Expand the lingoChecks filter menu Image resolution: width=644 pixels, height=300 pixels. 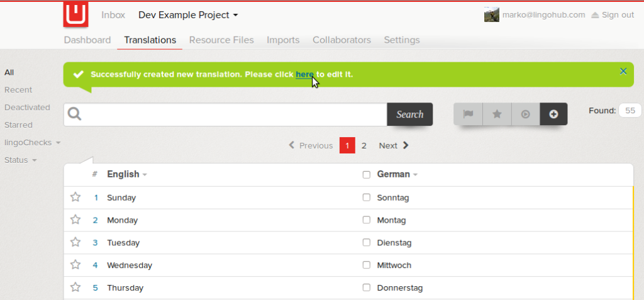[32, 143]
